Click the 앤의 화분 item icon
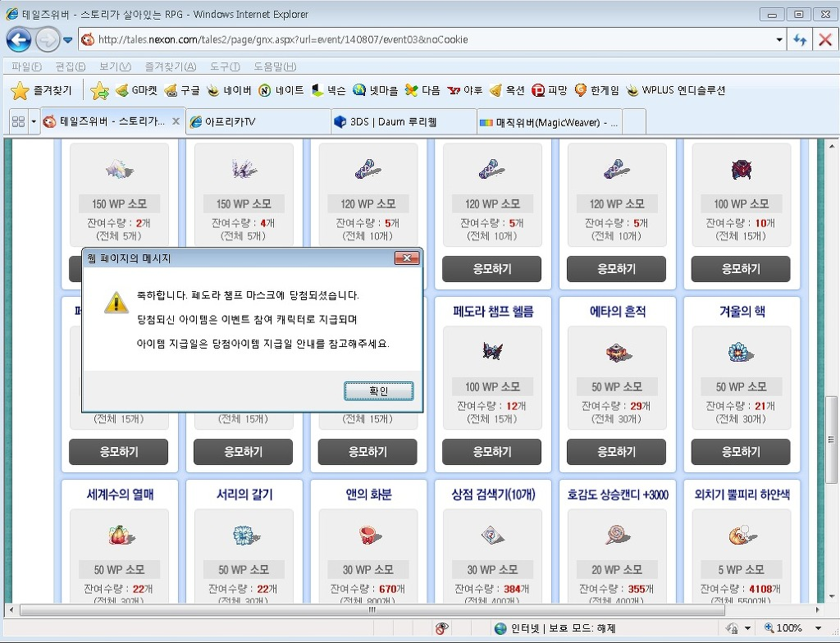 [368, 535]
